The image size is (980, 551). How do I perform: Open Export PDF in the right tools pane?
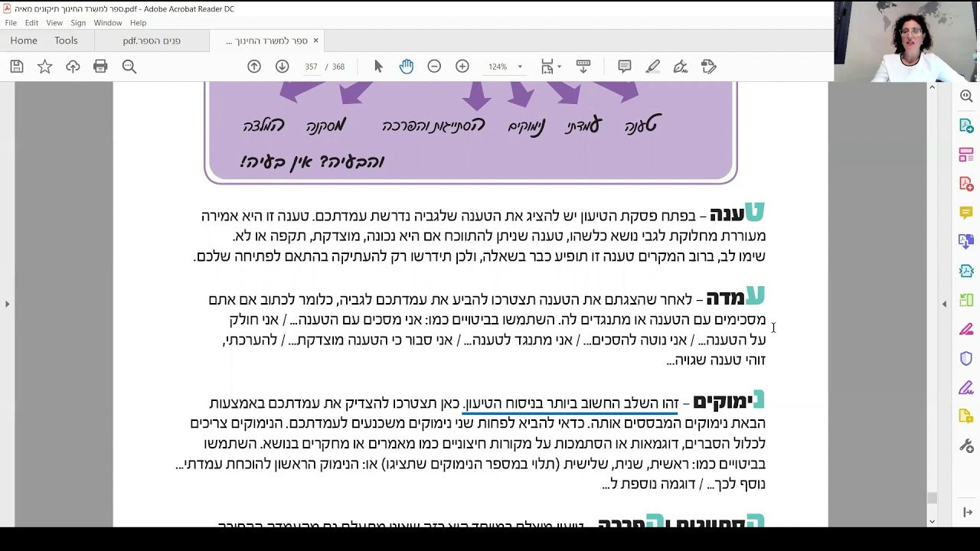click(x=966, y=126)
